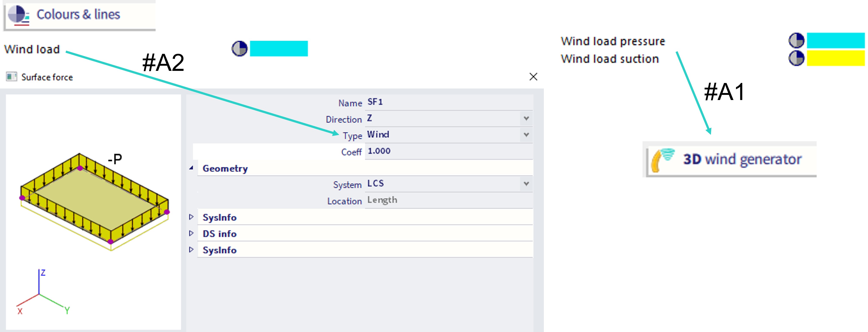Click the Colours & lines pie-chart icon
This screenshot has width=868, height=332.
point(17,15)
